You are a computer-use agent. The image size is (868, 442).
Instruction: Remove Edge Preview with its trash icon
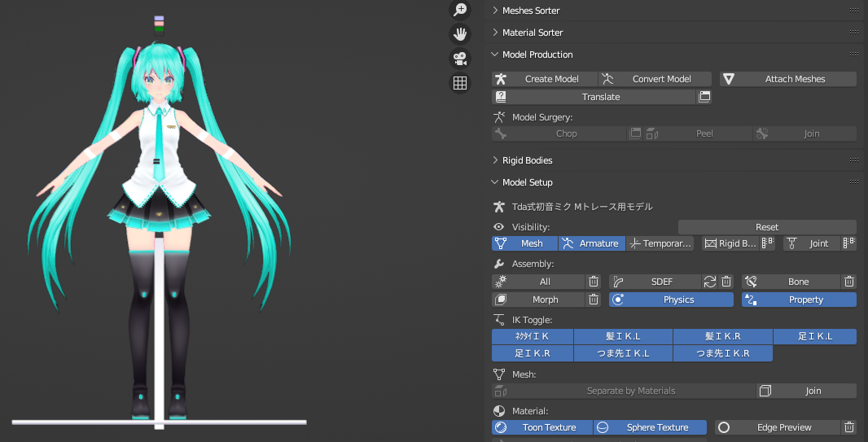(849, 427)
